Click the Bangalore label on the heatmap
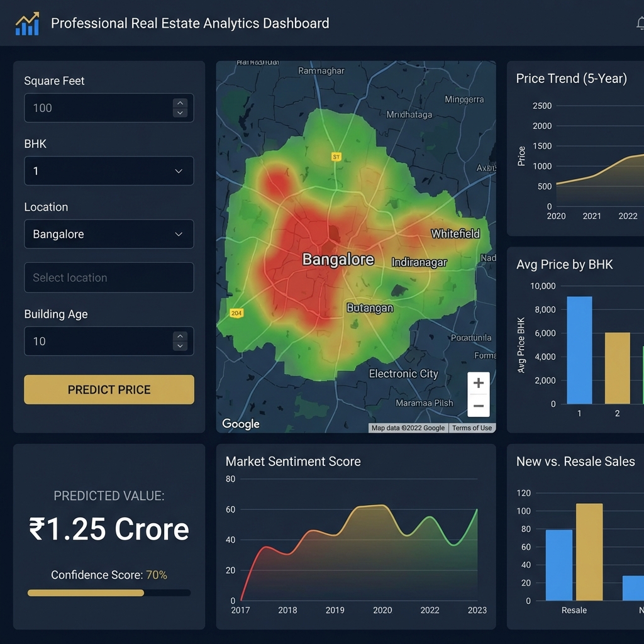Screen dimensions: 644x644 [x=338, y=259]
